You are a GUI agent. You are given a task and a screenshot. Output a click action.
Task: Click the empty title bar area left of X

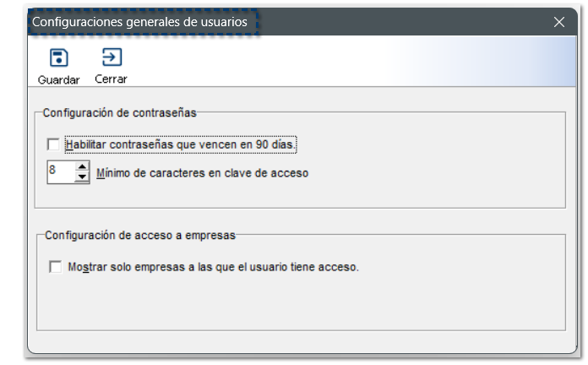click(406, 23)
